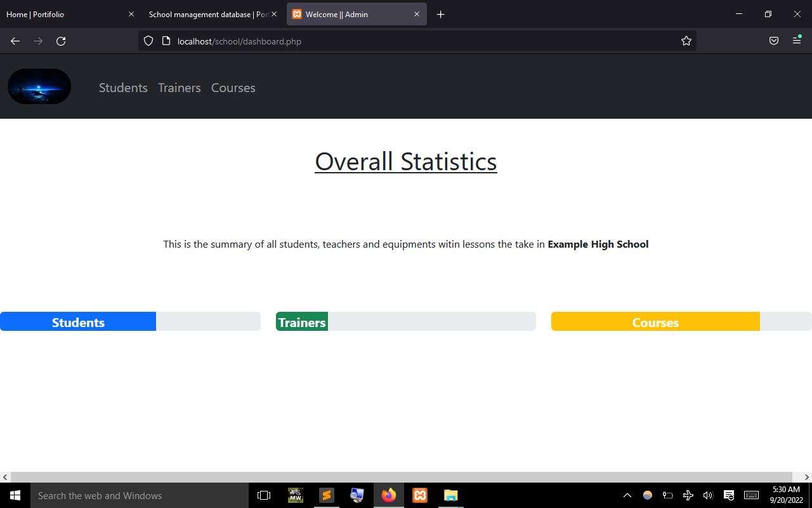Click the site logo image in the navbar

click(x=39, y=86)
